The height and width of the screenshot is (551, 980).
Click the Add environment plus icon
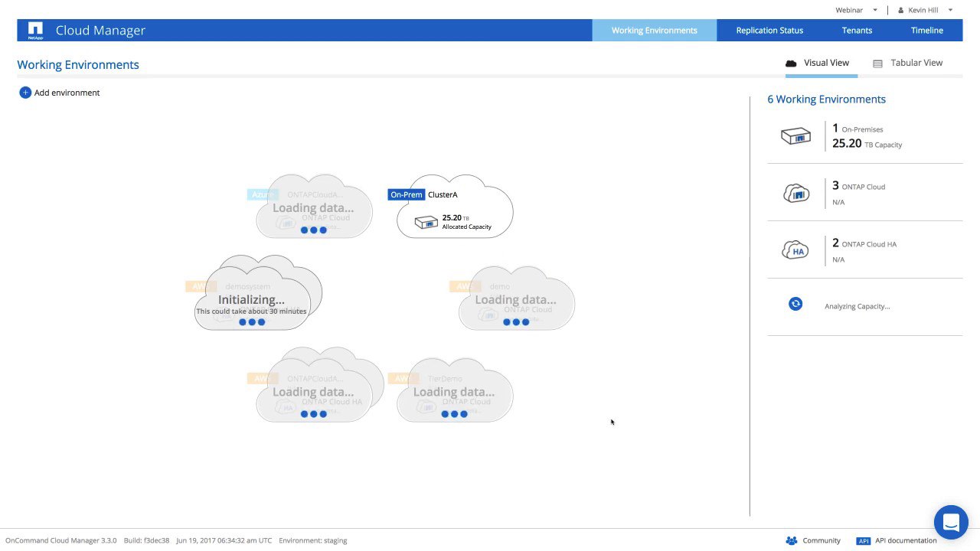click(x=25, y=93)
